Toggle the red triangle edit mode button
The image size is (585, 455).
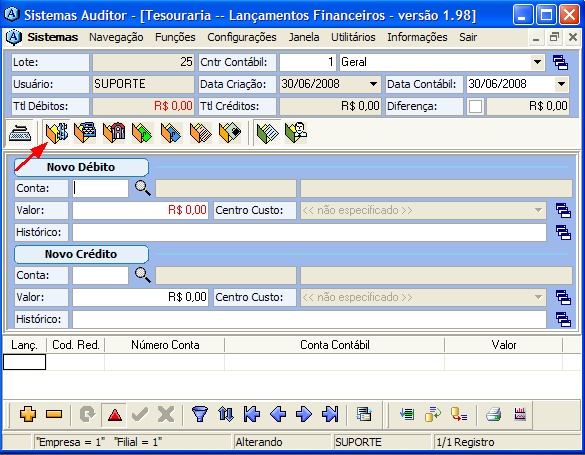tap(115, 414)
